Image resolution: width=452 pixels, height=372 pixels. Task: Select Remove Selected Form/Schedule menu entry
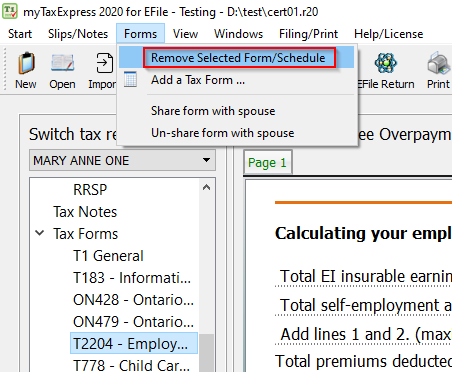pyautogui.click(x=238, y=58)
